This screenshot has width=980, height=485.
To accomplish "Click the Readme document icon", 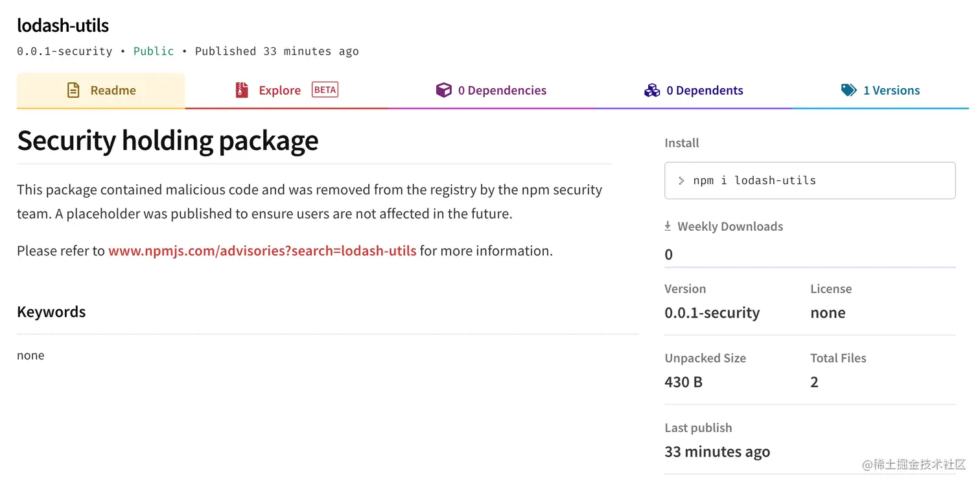I will click(74, 90).
